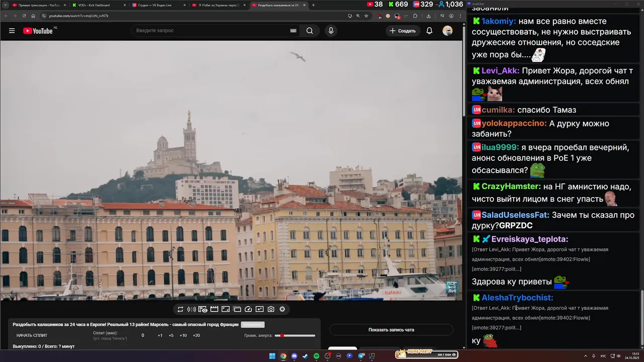Click the browser address bar URL
Viewport: 644px width, 362px height.
point(79,16)
